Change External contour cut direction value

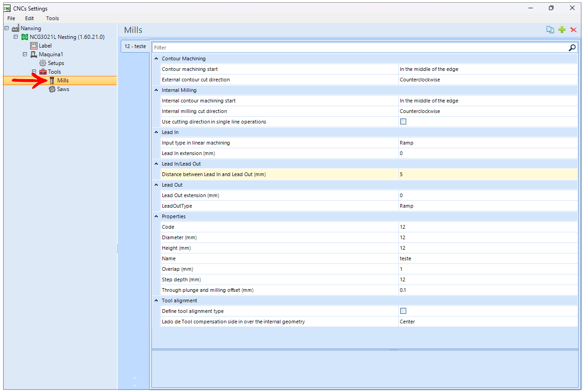(x=488, y=80)
